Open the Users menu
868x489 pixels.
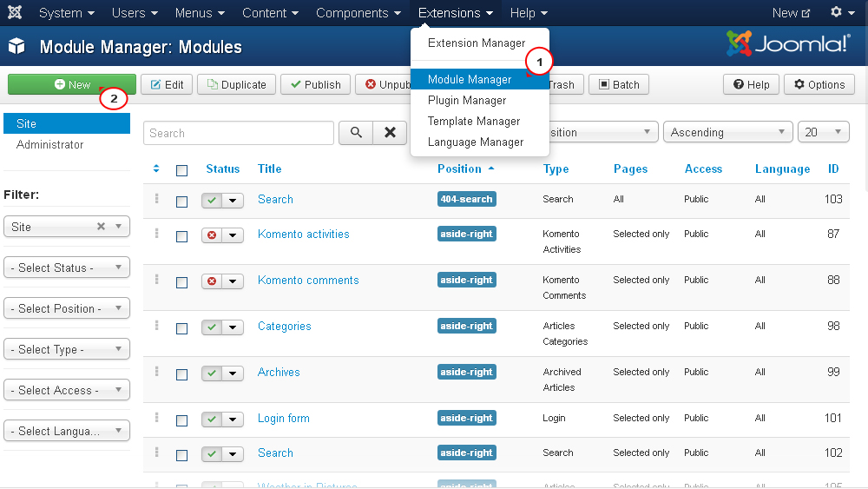click(x=135, y=13)
